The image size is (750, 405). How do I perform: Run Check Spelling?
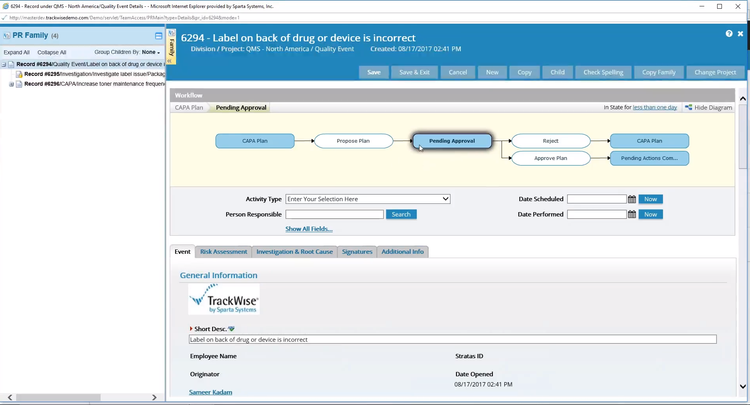tap(603, 72)
